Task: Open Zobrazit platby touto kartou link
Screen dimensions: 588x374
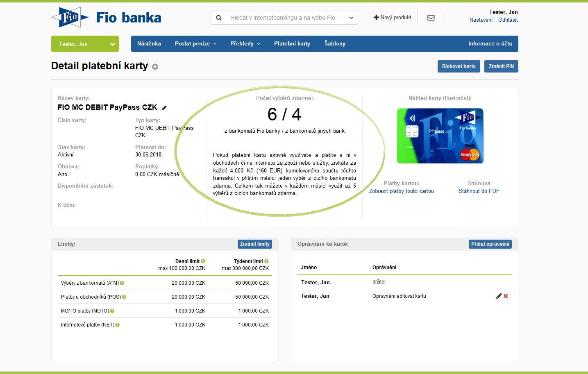Action: [402, 191]
